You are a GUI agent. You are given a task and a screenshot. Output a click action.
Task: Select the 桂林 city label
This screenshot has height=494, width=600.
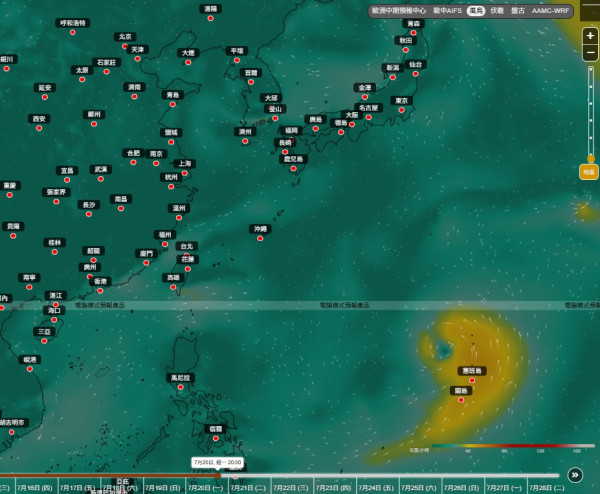pyautogui.click(x=55, y=242)
